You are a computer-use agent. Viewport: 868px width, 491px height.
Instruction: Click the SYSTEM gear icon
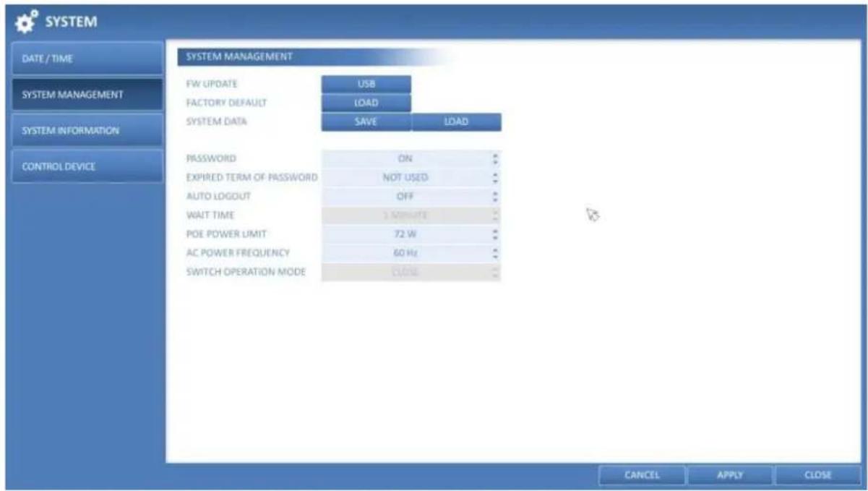[x=26, y=21]
